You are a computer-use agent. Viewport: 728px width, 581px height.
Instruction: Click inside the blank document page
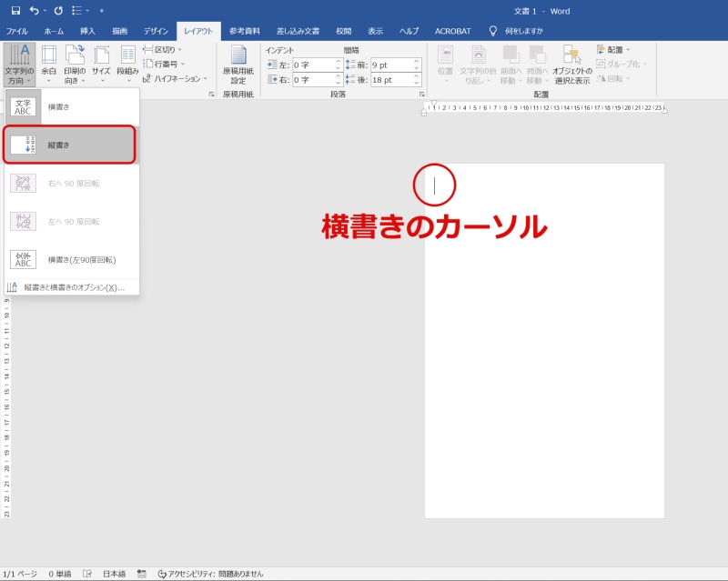pyautogui.click(x=544, y=341)
